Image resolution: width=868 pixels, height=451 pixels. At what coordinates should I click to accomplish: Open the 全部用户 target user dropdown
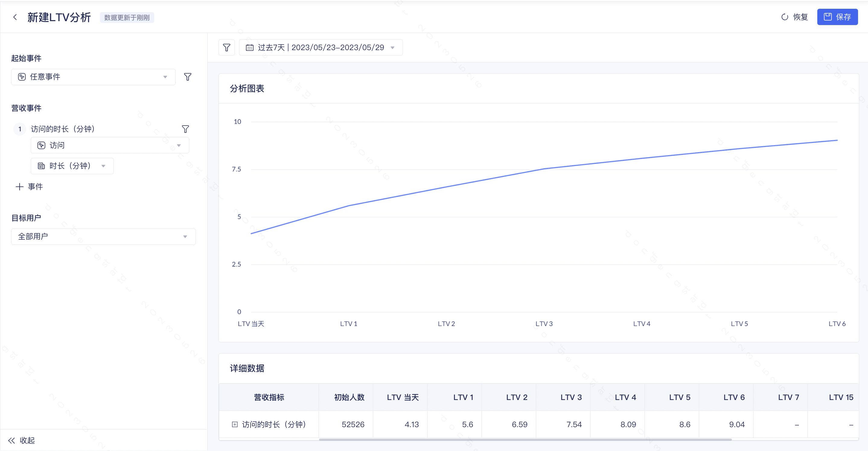(x=103, y=237)
